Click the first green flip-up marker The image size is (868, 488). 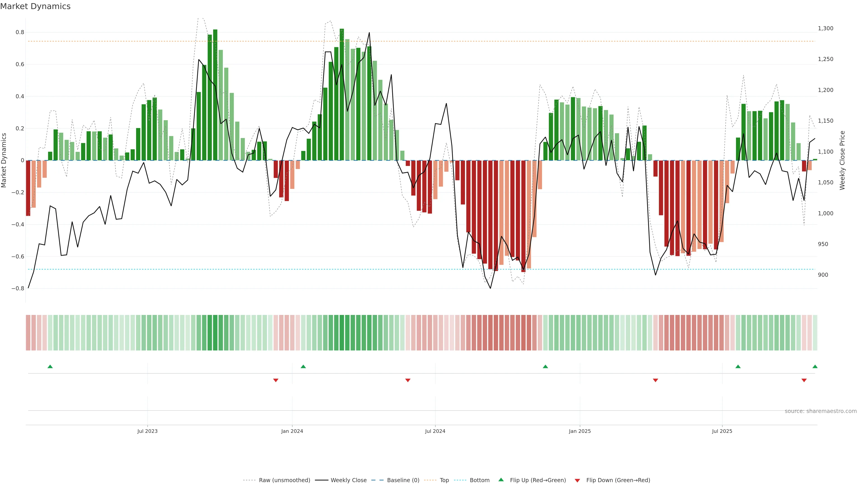tap(50, 366)
